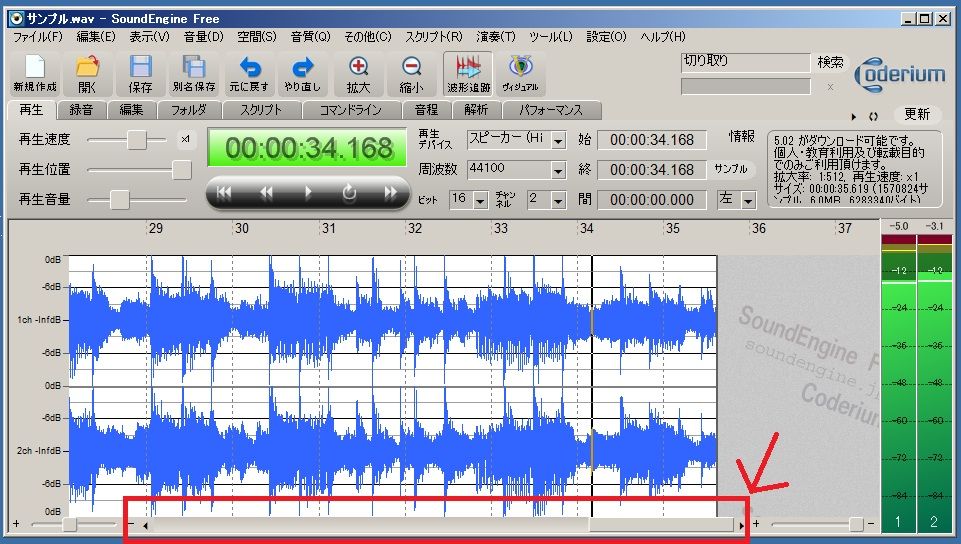Image resolution: width=961 pixels, height=544 pixels.
Task: Toggle 波形追跡 waveform tracking
Action: 468,74
